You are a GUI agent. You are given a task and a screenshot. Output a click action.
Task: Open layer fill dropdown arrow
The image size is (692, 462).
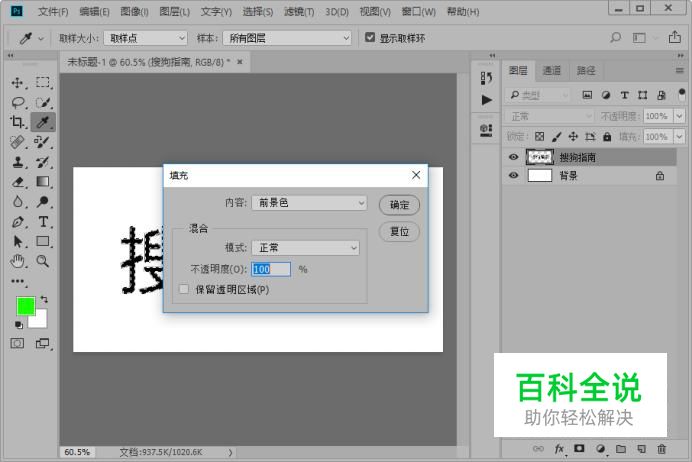click(x=679, y=137)
